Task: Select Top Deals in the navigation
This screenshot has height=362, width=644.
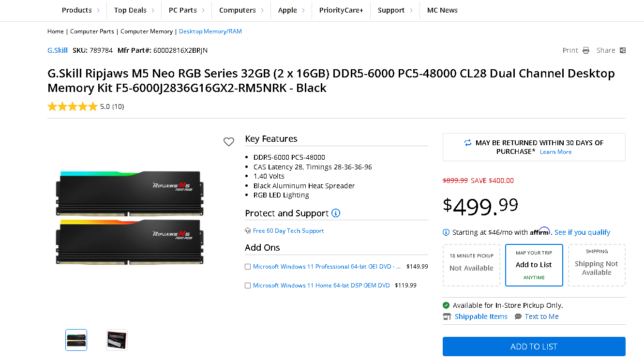Action: [x=131, y=10]
